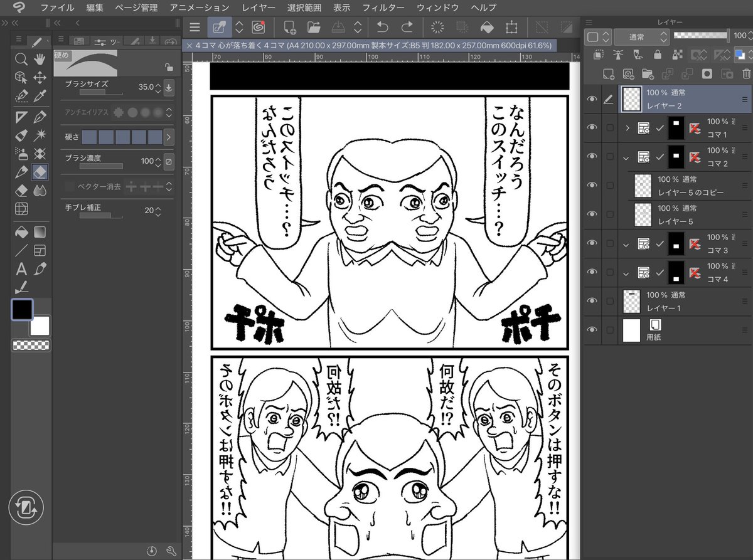753x560 pixels.
Task: Select the Move layer tool
Action: coord(40,77)
